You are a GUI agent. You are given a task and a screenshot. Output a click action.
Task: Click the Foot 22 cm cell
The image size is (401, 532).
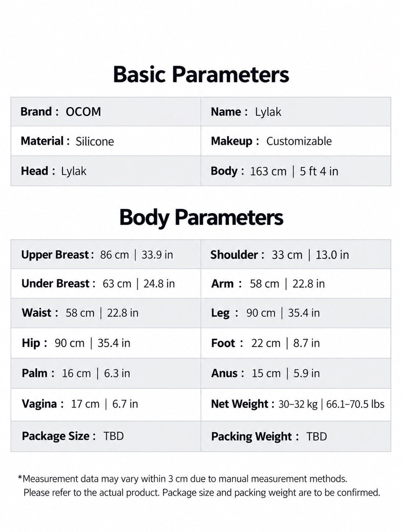(x=296, y=343)
